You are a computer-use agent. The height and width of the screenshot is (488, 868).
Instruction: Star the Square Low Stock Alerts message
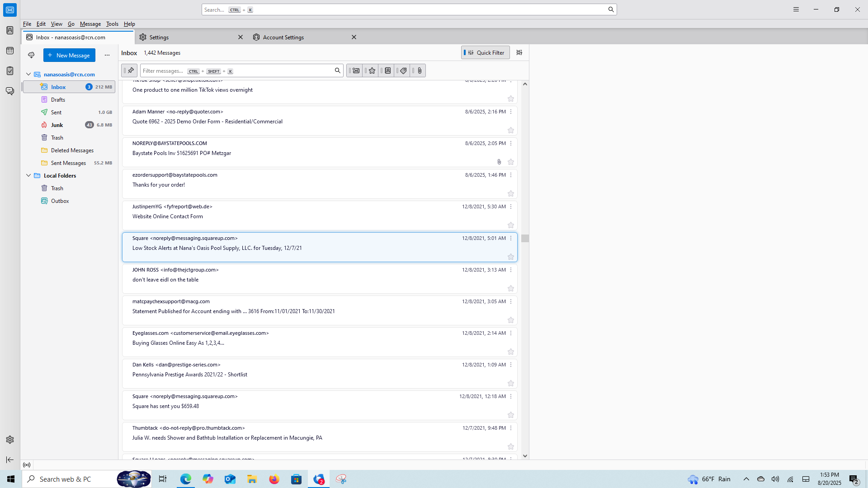point(511,257)
